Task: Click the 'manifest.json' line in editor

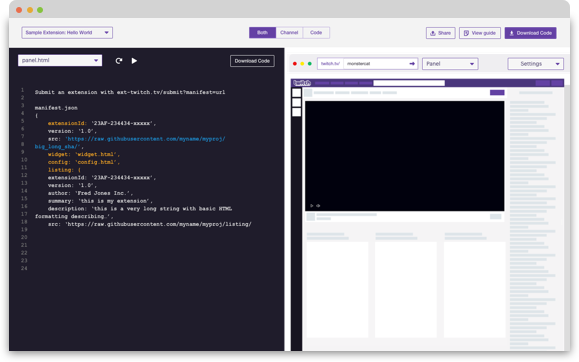Action: click(x=56, y=108)
